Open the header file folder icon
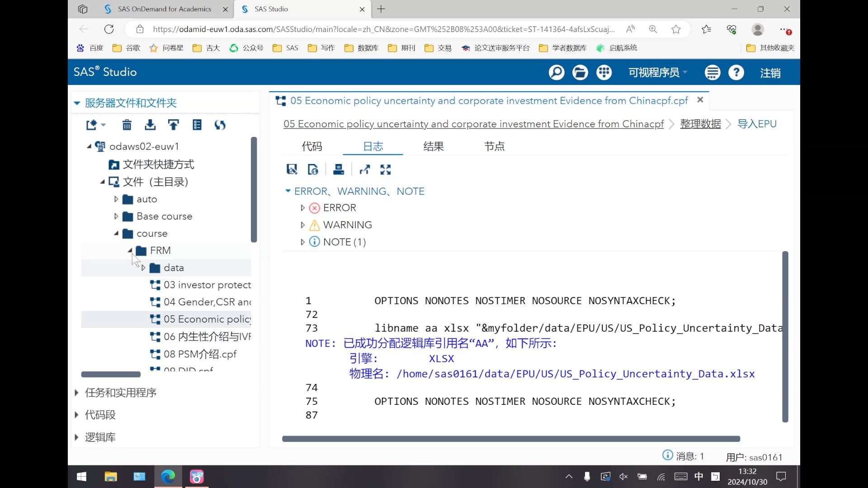 tap(580, 72)
